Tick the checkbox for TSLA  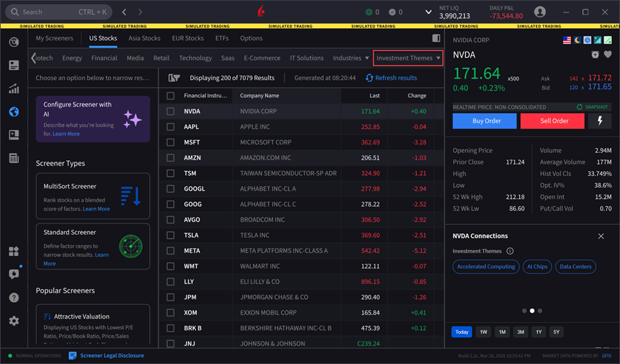(171, 235)
